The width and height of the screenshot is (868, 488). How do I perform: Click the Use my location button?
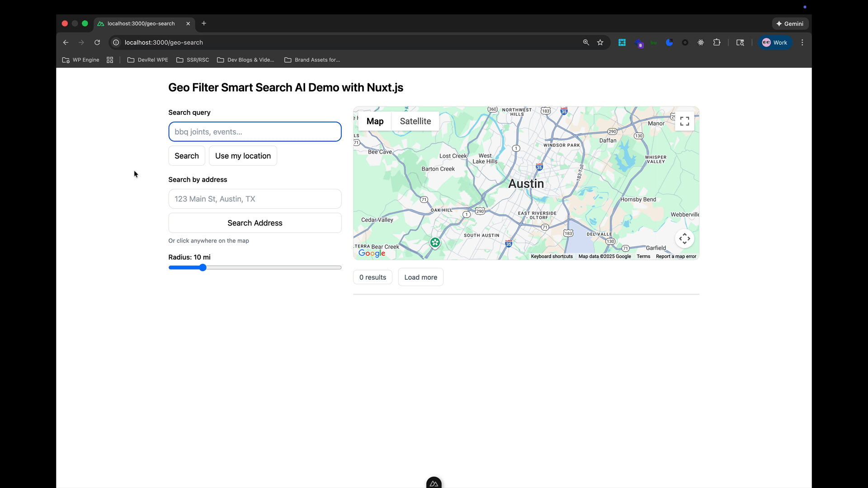click(x=243, y=156)
